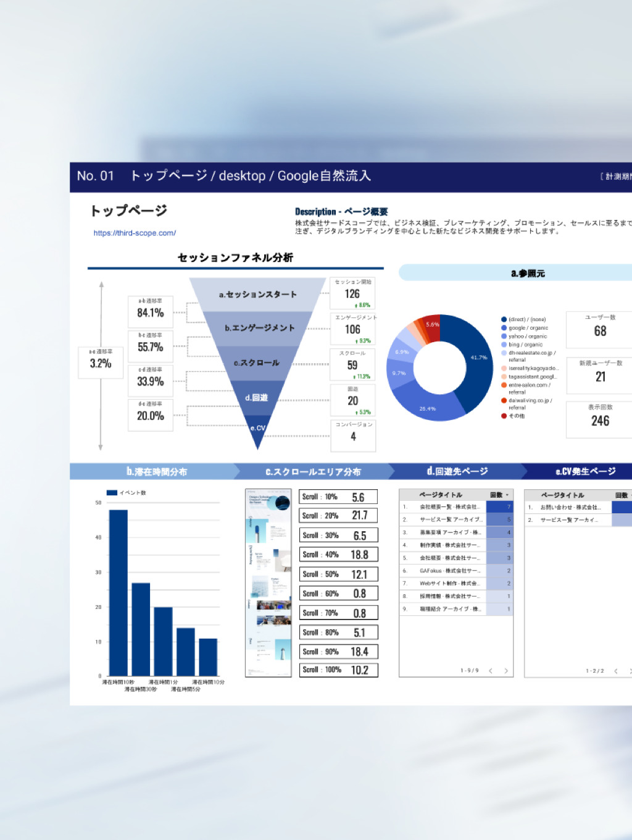The image size is (632, 840).
Task: Select bing / organic legend entry
Action: pos(525,345)
